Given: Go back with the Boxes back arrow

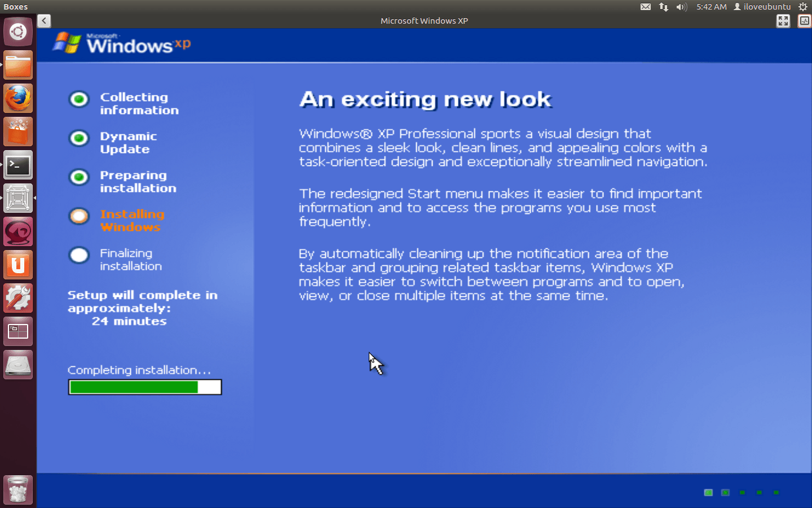Looking at the screenshot, I should coord(44,21).
